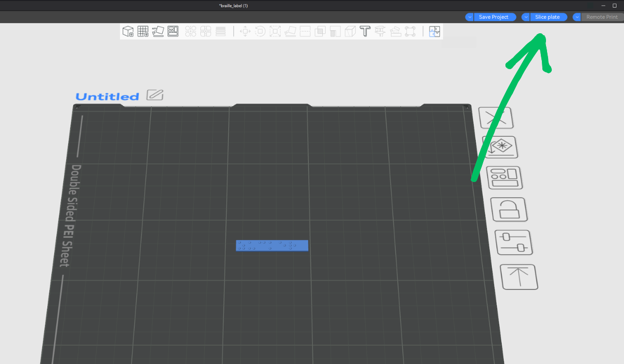Click the Measure tool caliper icon
Screen dimensions: 624x364
380,31
